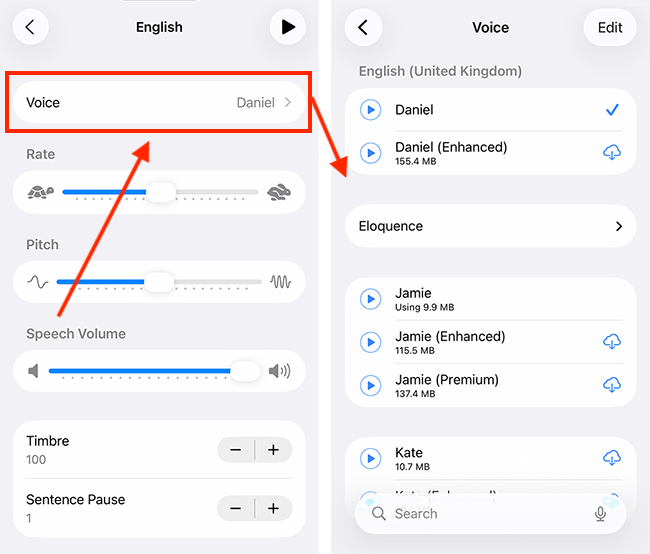The image size is (650, 554).
Task: Decrease Timbre with the minus button
Action: [236, 450]
